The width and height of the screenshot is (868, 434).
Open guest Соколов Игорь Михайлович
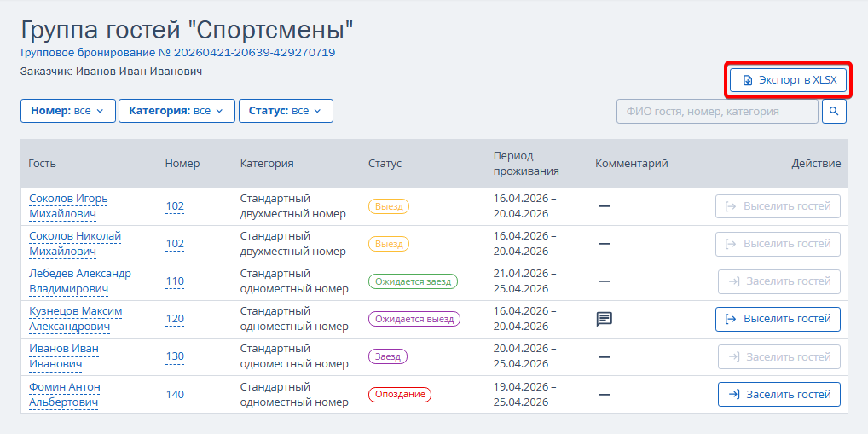(x=68, y=206)
